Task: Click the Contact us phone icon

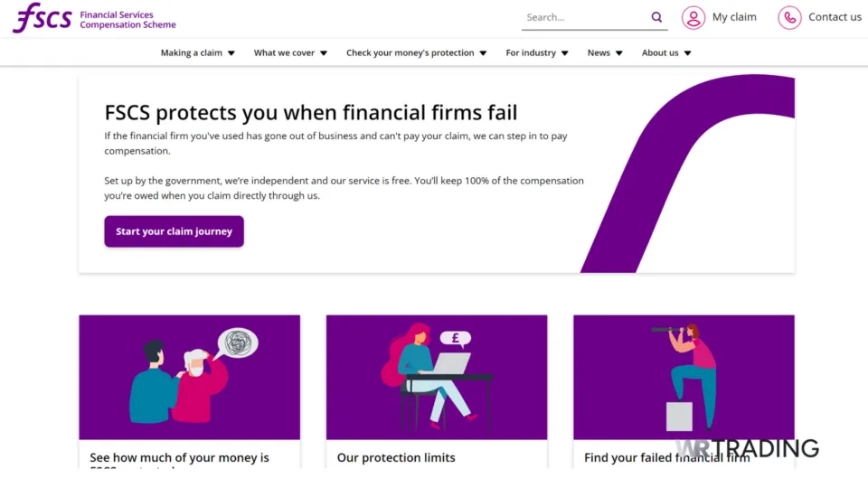Action: 789,17
